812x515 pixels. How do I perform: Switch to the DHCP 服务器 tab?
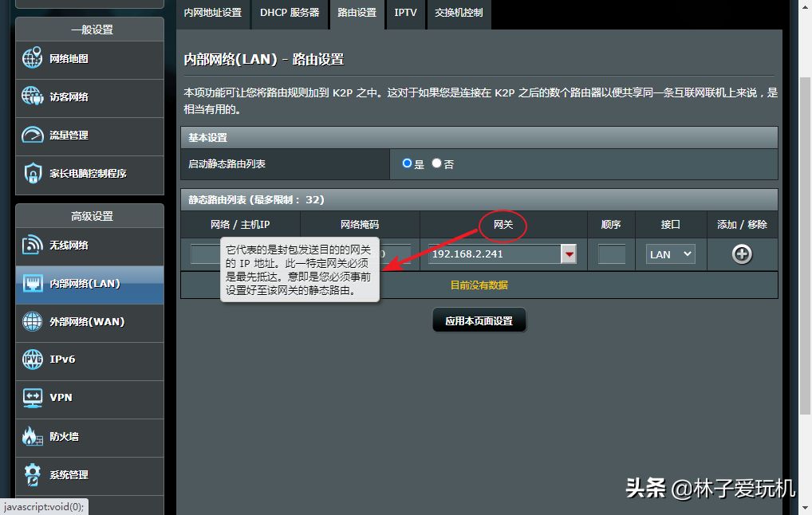coord(290,13)
